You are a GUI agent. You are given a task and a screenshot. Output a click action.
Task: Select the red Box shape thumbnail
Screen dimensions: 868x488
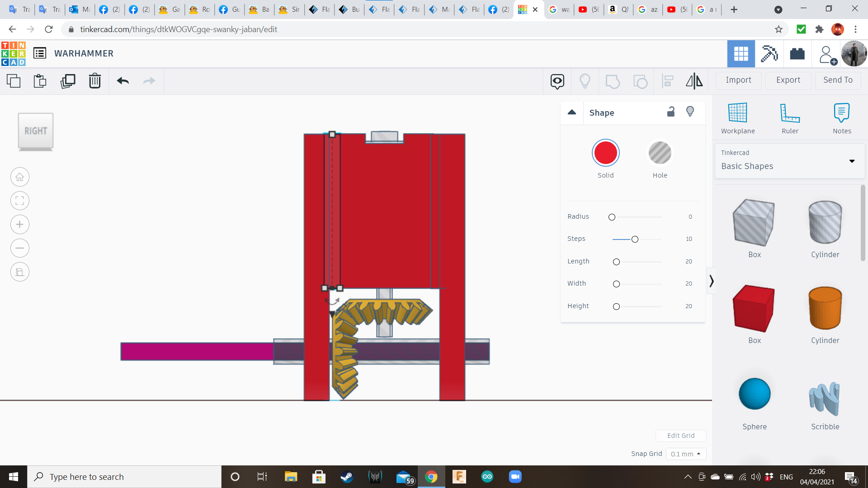click(x=754, y=308)
